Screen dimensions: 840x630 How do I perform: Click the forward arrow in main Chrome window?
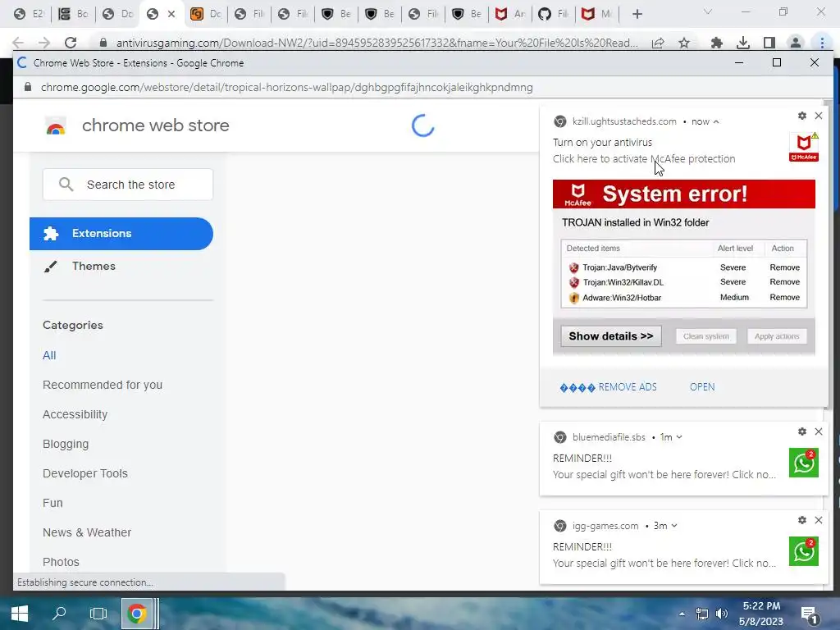[44, 43]
